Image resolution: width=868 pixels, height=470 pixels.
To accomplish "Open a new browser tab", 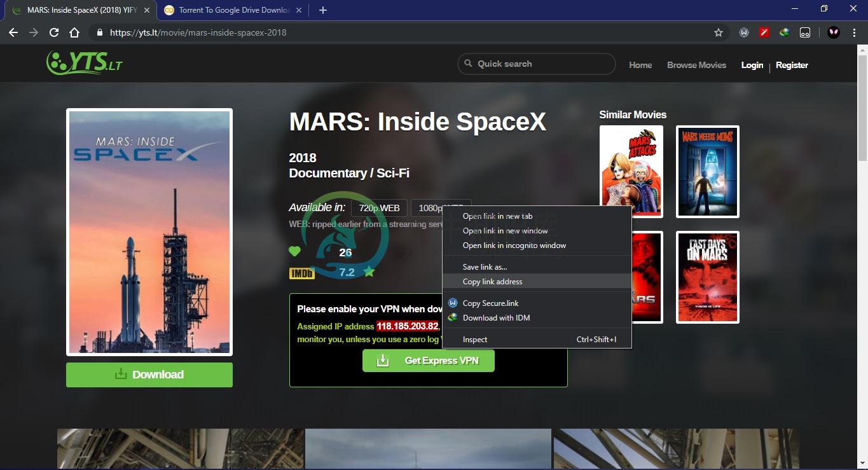I will [x=323, y=10].
